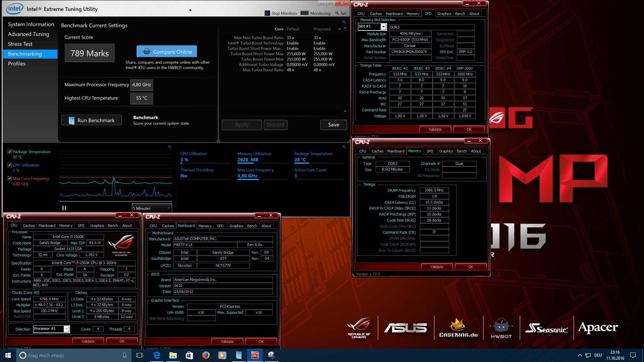Open XTU settings wrench icon

(337, 13)
